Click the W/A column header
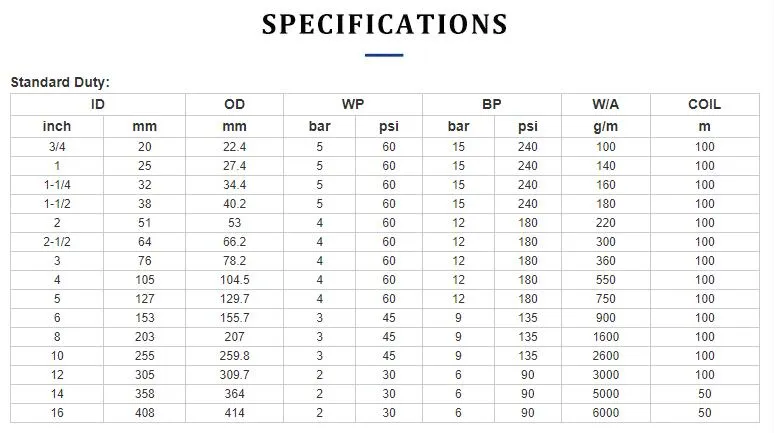Image resolution: width=774 pixels, height=433 pixels. click(605, 104)
